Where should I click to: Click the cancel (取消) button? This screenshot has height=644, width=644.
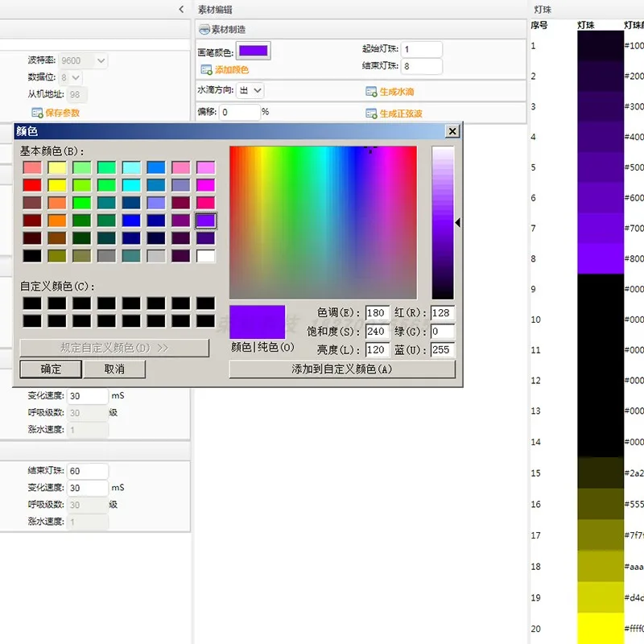pyautogui.click(x=114, y=369)
